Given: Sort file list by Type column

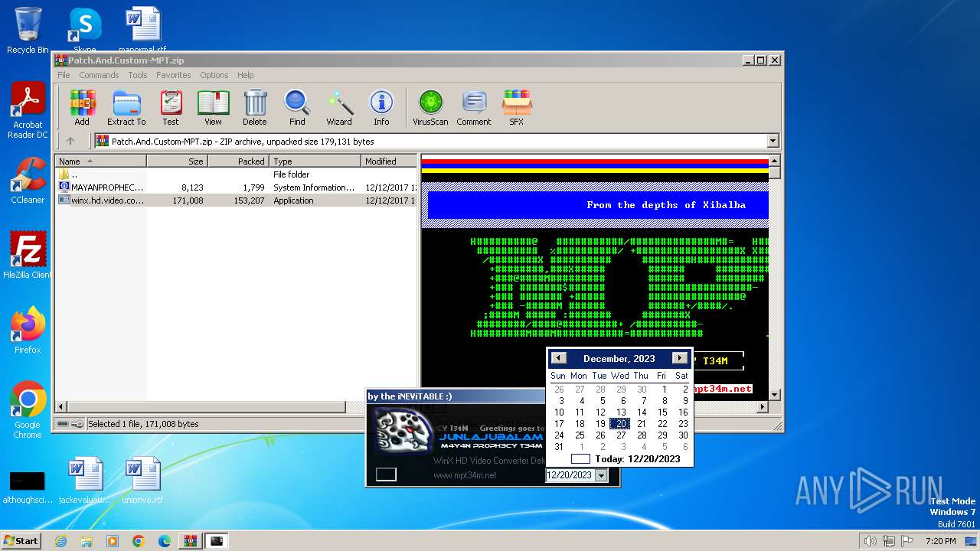Looking at the screenshot, I should coord(315,161).
